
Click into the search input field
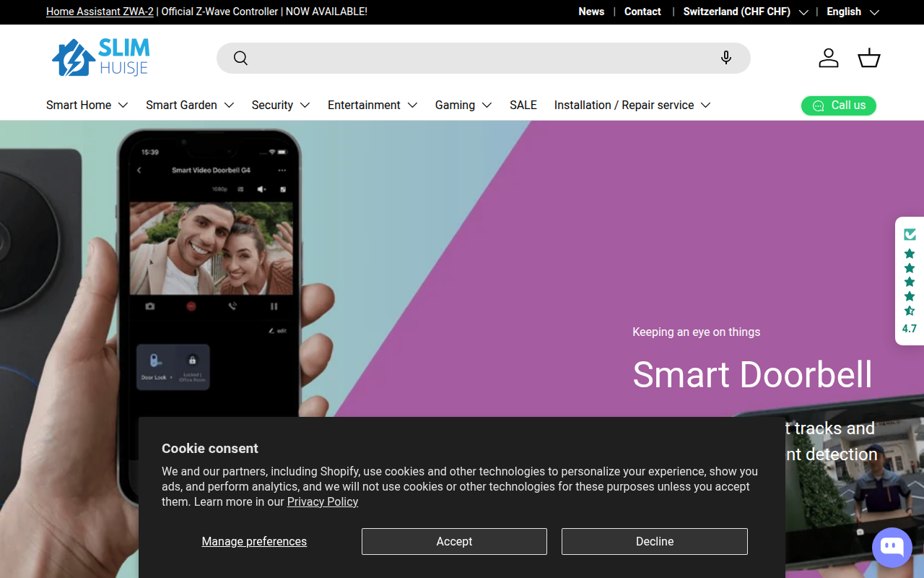484,58
